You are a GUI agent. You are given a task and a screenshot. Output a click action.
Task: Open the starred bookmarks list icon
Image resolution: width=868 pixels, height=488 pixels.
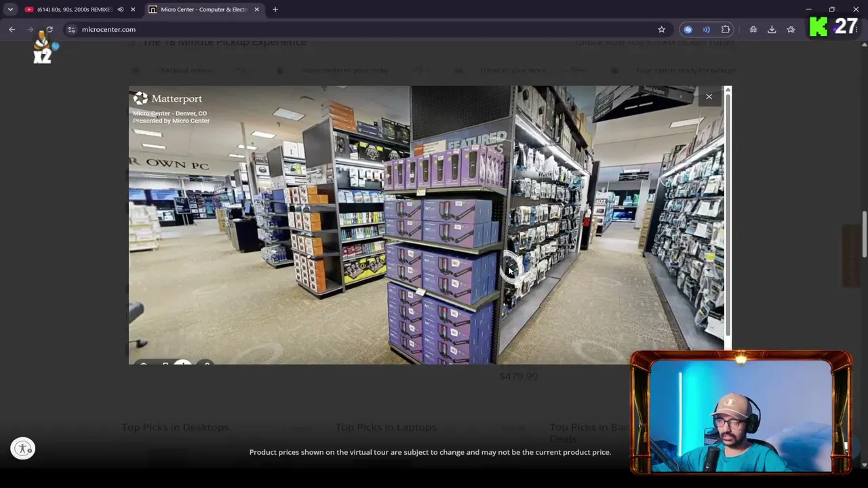point(791,29)
